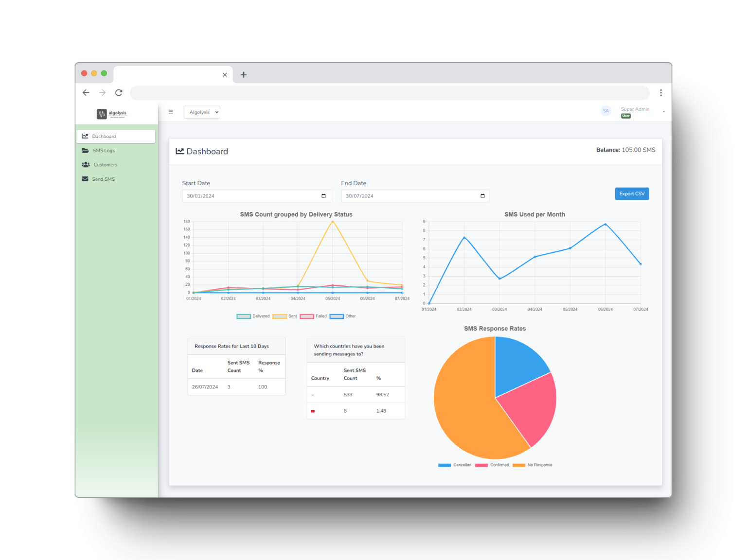The width and height of the screenshot is (747, 560).
Task: Click the Algolysis logo in sidebar
Action: [112, 114]
